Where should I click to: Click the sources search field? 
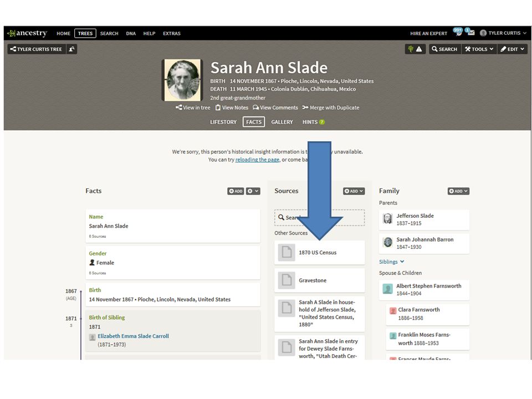(320, 217)
